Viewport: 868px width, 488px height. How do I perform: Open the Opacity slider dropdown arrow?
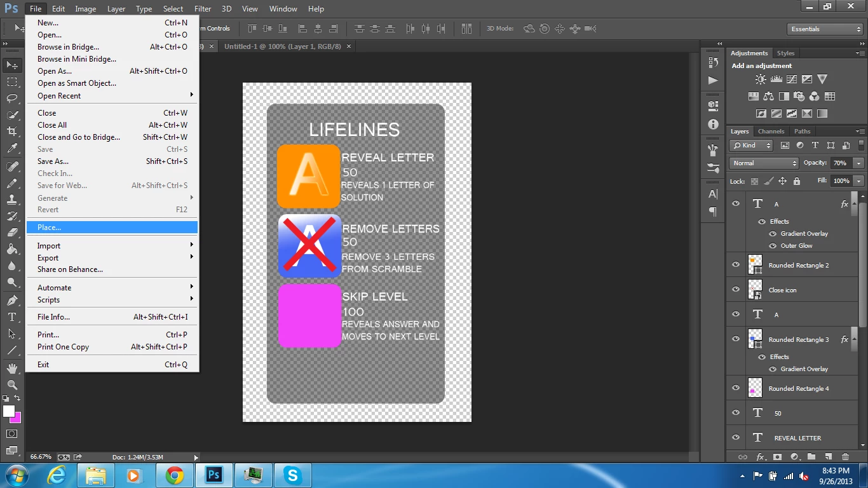pos(859,163)
